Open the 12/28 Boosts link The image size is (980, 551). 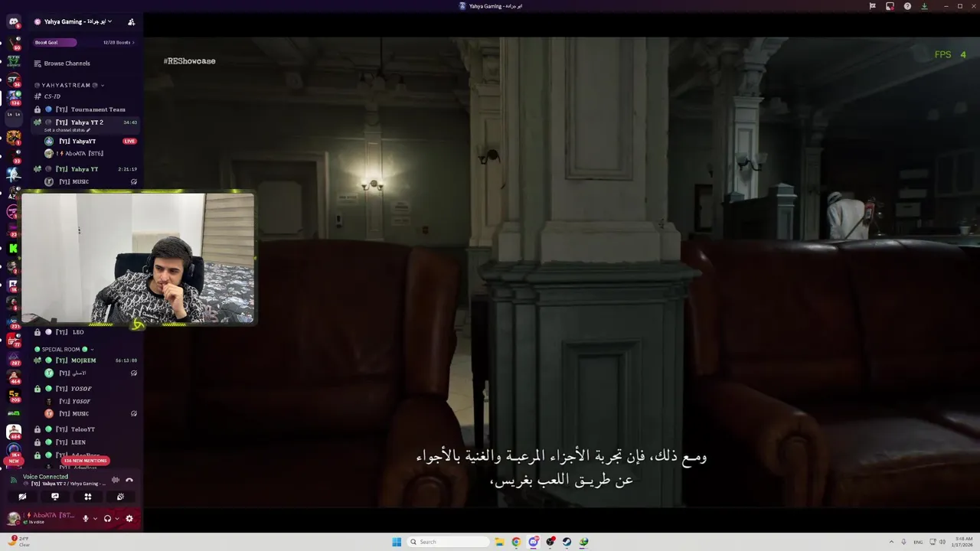(119, 43)
